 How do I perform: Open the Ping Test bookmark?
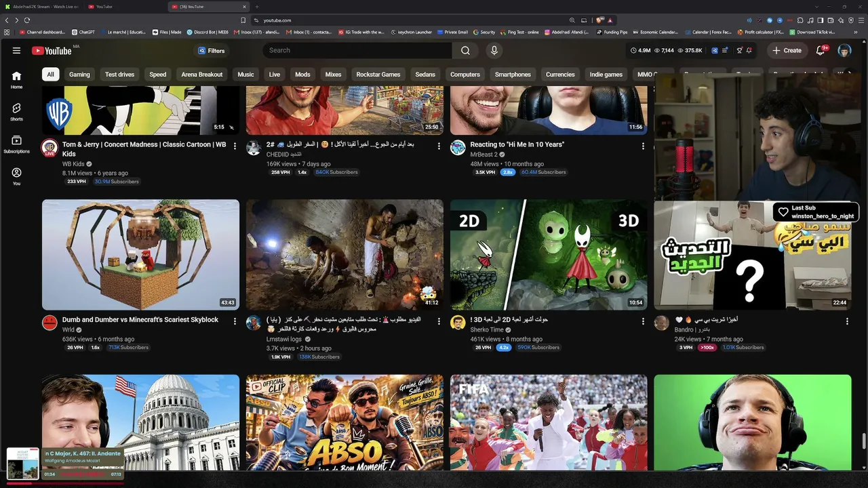[x=519, y=32]
